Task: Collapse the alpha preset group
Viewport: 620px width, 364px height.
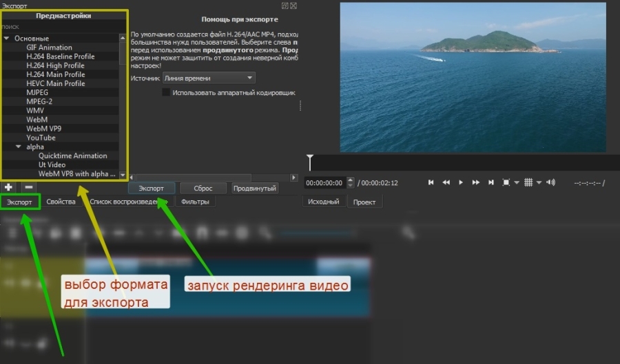Action: tap(19, 147)
